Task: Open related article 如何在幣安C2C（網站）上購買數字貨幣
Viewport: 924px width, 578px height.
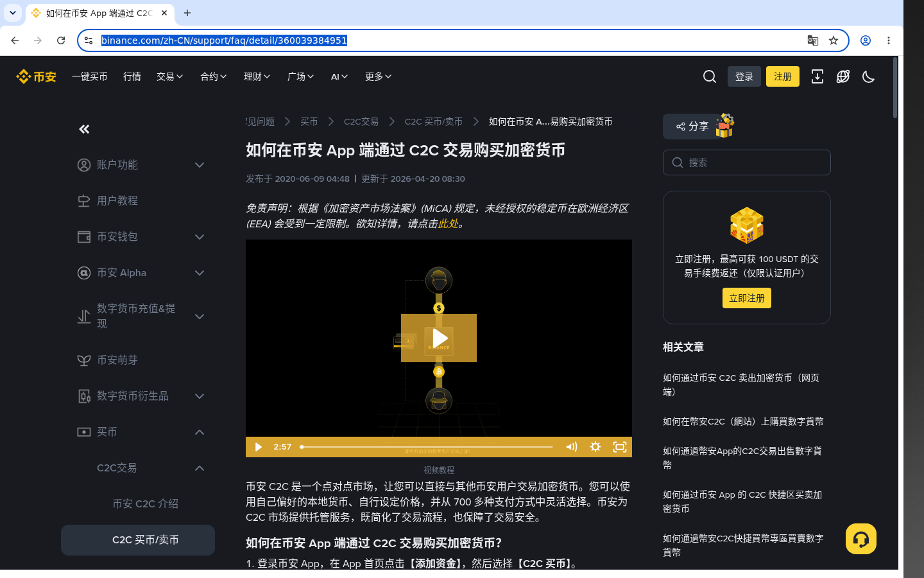Action: 743,421
